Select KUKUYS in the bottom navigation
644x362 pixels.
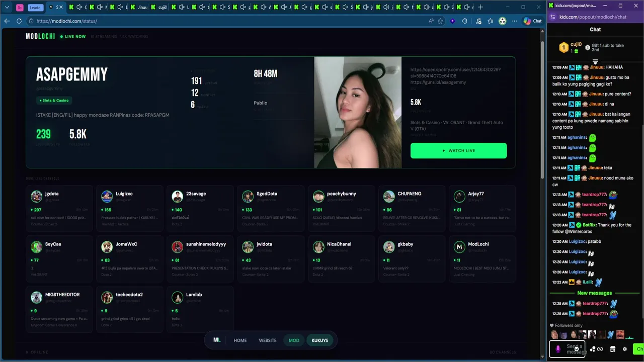(319, 340)
